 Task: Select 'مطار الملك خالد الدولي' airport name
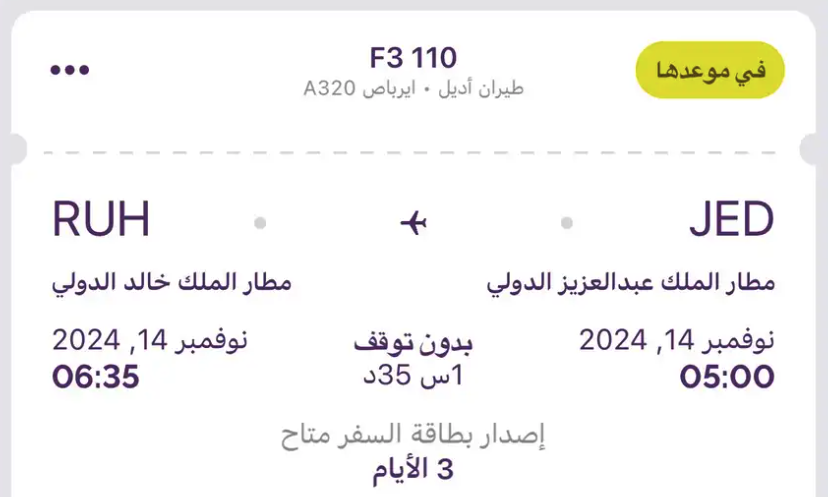click(x=172, y=282)
